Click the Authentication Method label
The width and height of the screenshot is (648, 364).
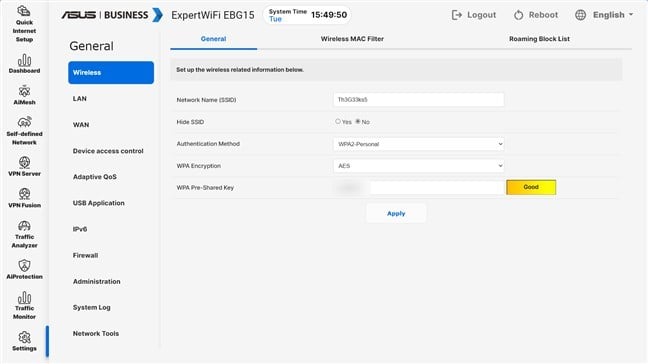pyautogui.click(x=208, y=144)
